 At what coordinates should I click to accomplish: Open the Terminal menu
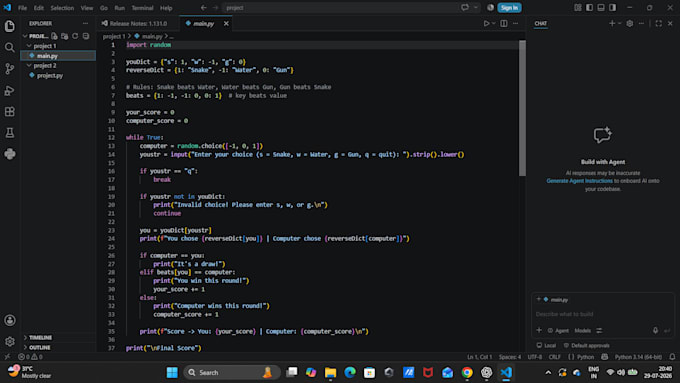click(x=142, y=8)
